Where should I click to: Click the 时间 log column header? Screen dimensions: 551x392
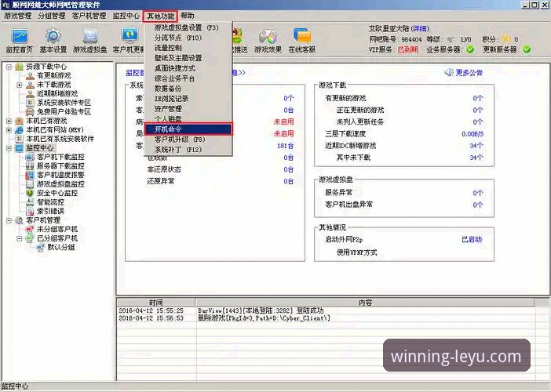[156, 303]
